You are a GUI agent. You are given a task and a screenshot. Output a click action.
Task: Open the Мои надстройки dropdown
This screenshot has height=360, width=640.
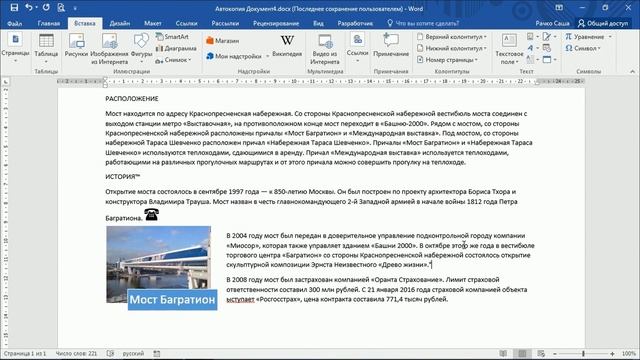tap(267, 56)
